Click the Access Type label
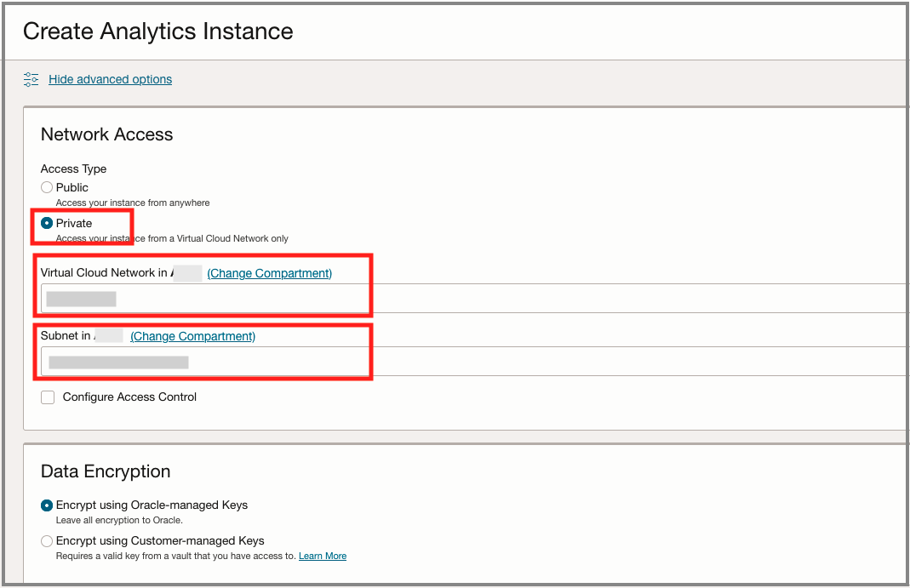 (73, 168)
